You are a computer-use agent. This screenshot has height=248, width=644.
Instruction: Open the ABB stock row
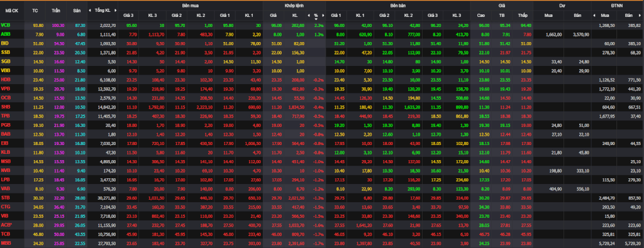point(322,34)
